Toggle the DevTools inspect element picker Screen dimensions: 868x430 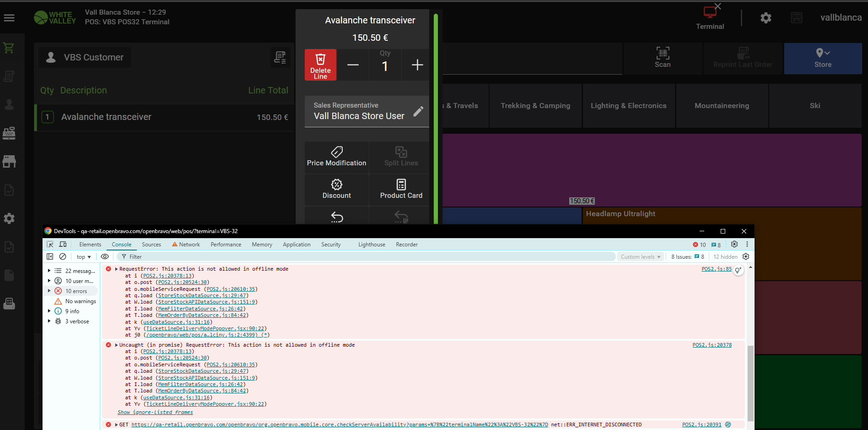click(x=50, y=245)
